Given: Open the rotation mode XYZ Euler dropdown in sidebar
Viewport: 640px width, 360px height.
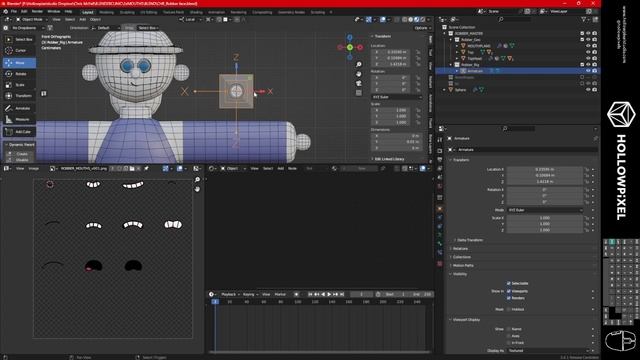Looking at the screenshot, I should 397,97.
